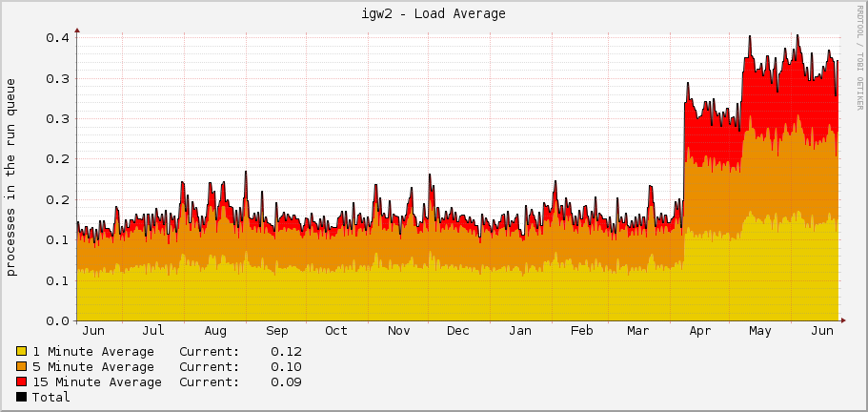Click the Sep month label
Image resolution: width=868 pixels, height=412 pixels.
(276, 331)
